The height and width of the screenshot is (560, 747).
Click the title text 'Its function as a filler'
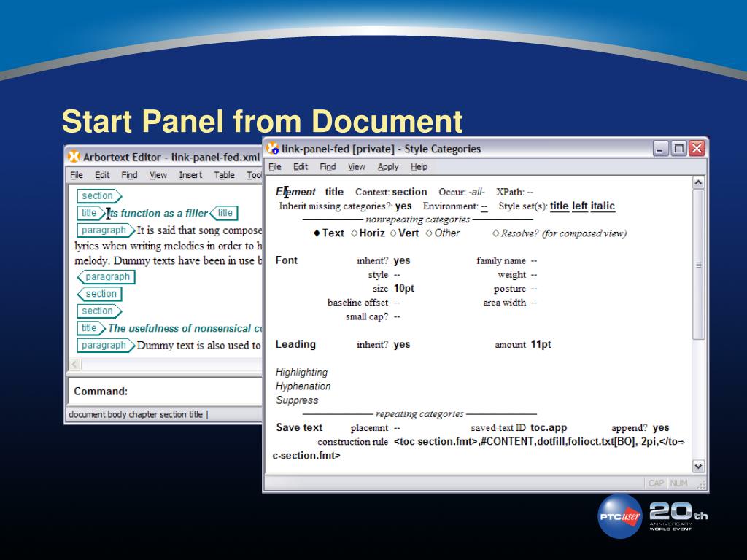157,214
